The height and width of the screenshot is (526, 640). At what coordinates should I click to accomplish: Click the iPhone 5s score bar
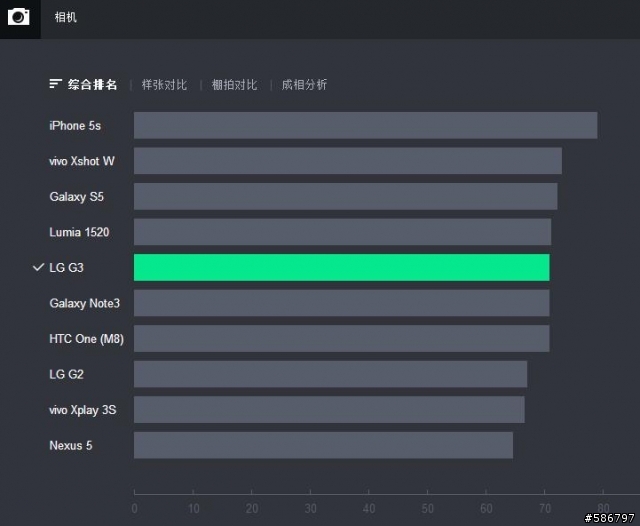pyautogui.click(x=366, y=125)
